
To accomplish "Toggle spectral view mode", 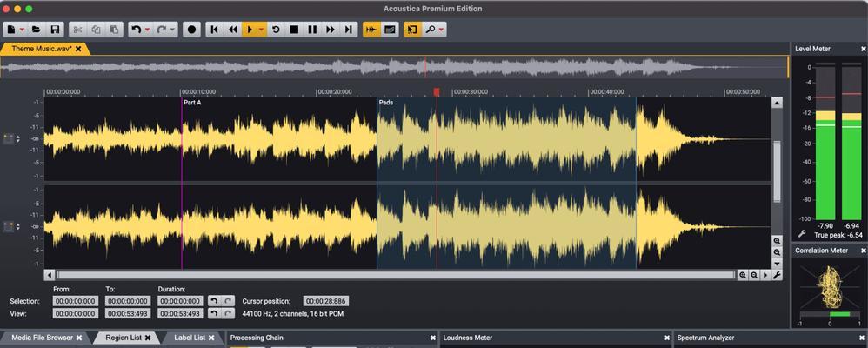I will (390, 30).
